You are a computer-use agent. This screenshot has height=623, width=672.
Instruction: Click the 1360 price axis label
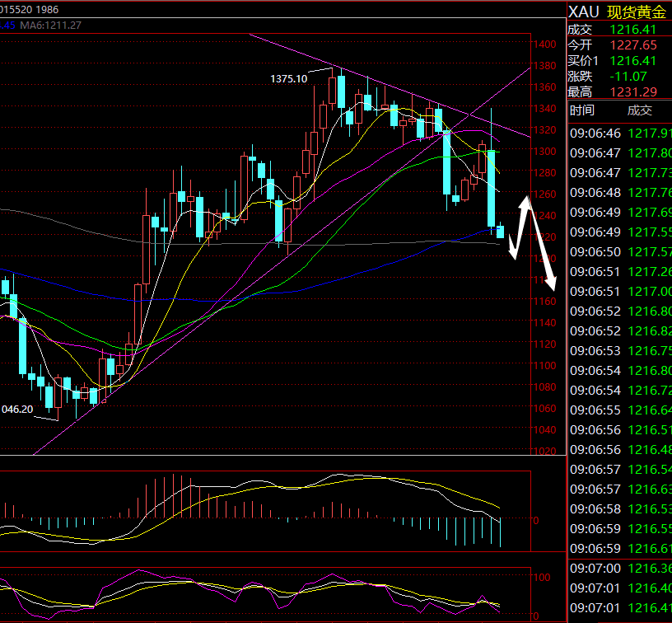[544, 87]
